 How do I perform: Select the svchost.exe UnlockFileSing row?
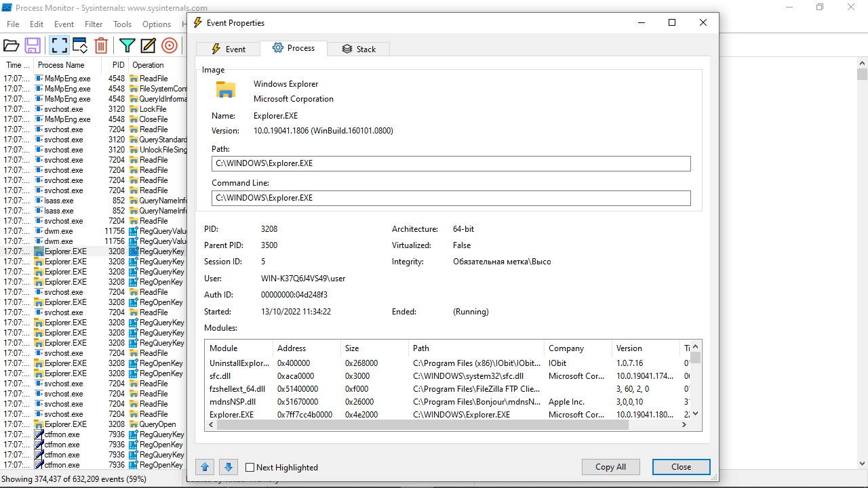tap(94, 150)
